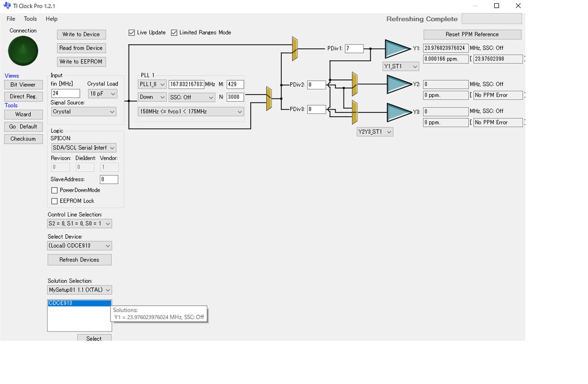Click the Select button under the solution list
This screenshot has height=384, width=588.
pos(94,338)
